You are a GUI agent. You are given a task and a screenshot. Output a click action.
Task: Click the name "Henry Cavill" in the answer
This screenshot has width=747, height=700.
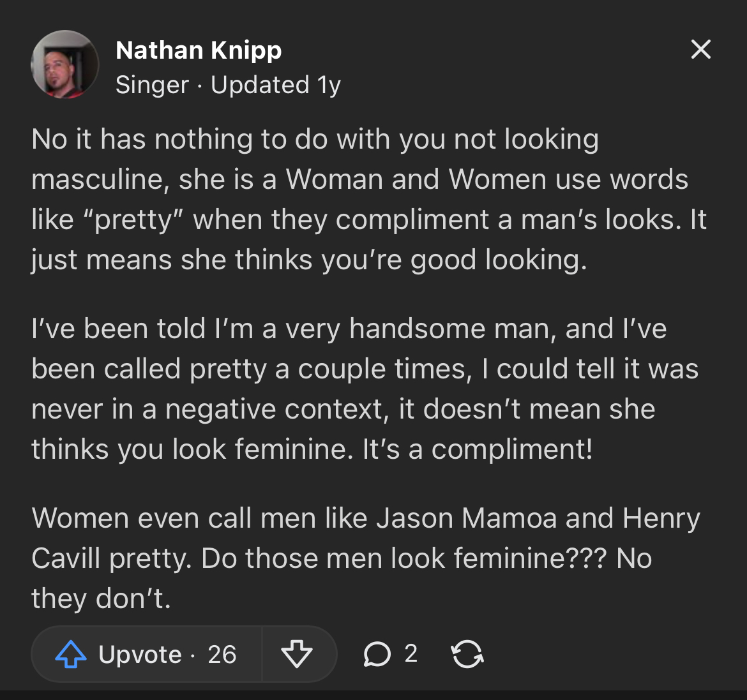[661, 518]
